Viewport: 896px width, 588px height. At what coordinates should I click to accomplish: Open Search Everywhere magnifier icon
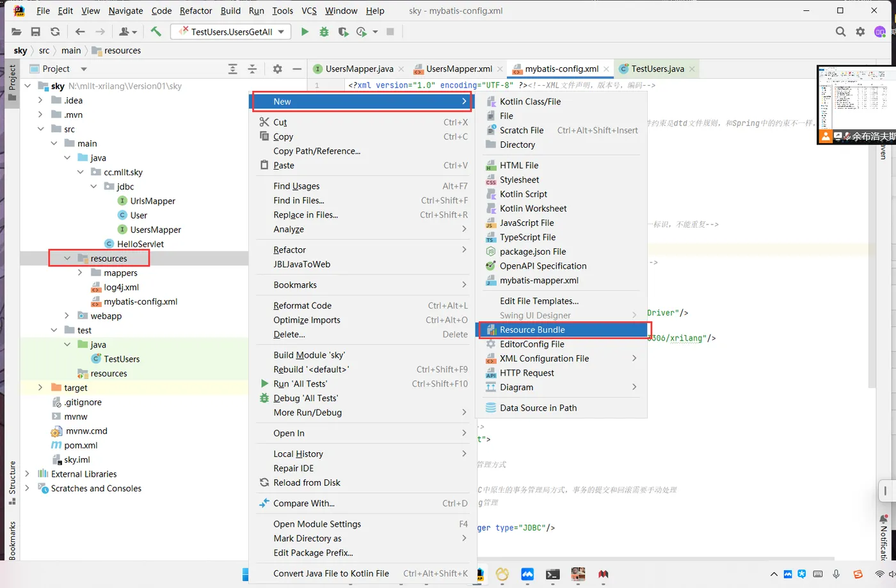coord(840,31)
